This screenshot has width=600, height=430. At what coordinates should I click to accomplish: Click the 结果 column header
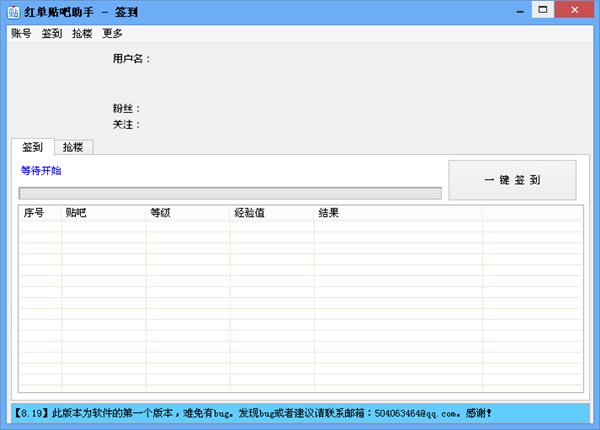tap(398, 213)
